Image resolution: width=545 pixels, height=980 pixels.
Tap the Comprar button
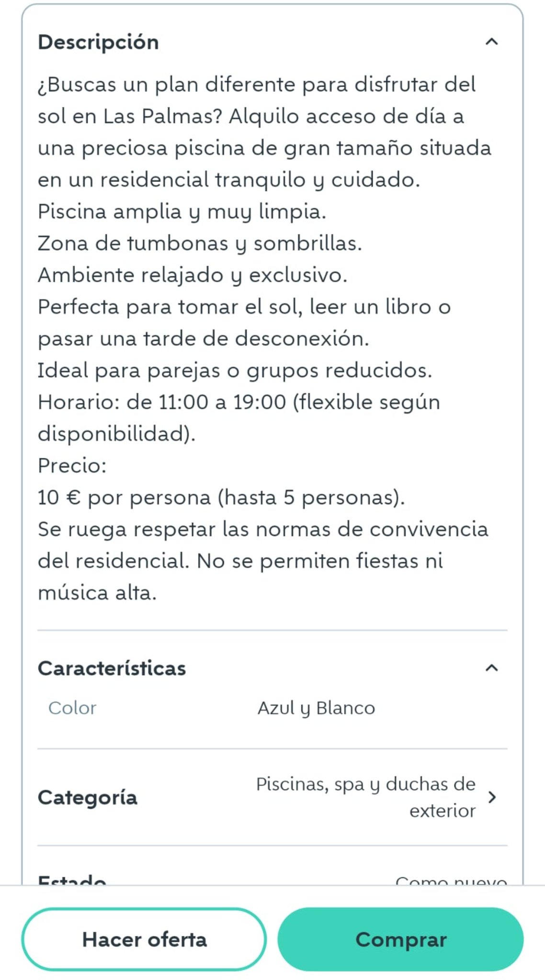[x=401, y=939]
